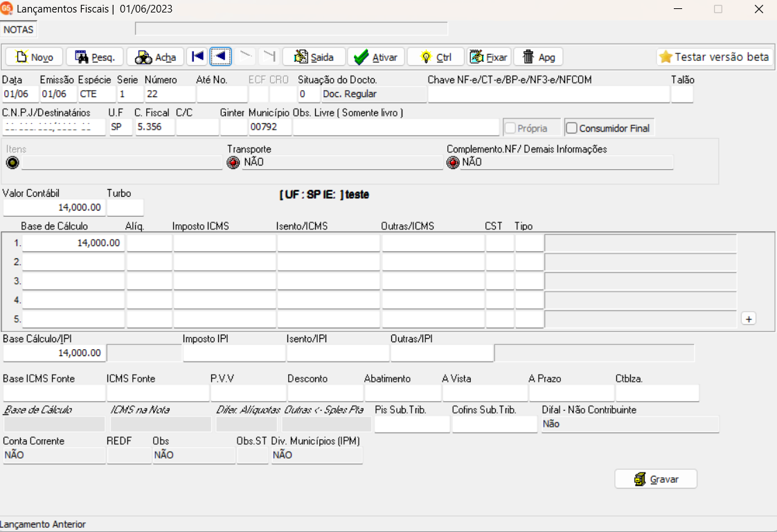Click the Espécie field containing CTE
Image resolution: width=777 pixels, height=532 pixels.
click(97, 94)
